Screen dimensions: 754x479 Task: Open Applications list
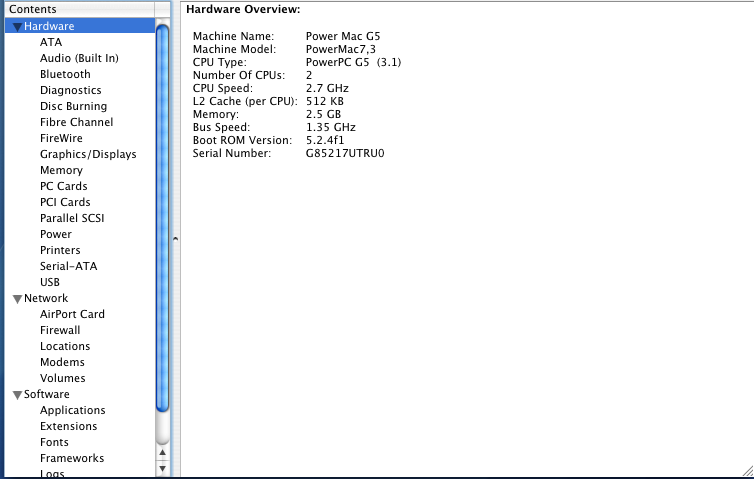click(x=73, y=410)
